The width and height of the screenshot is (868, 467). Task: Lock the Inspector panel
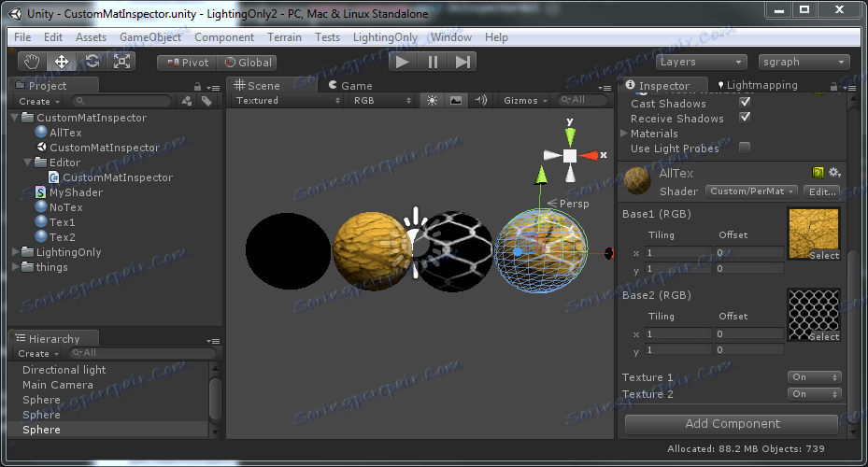(x=833, y=86)
